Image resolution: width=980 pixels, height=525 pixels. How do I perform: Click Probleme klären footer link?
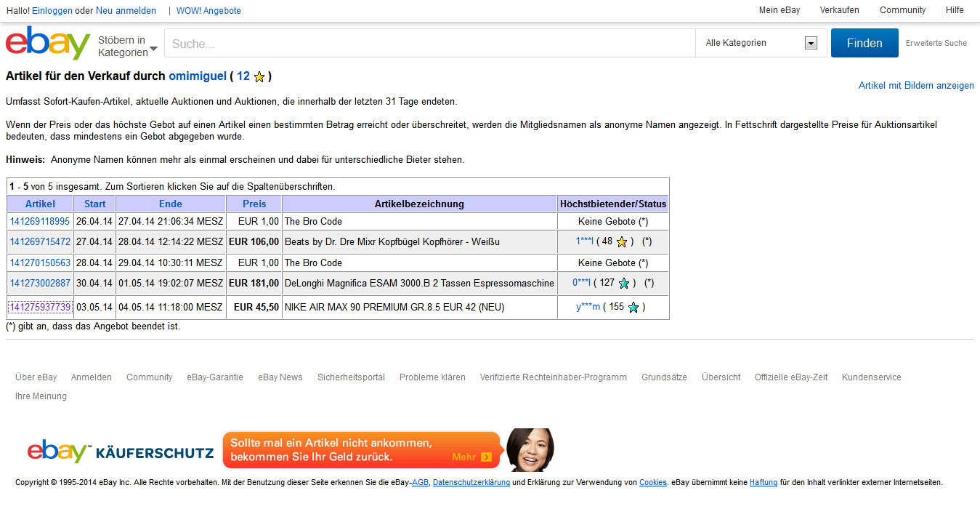pyautogui.click(x=432, y=377)
